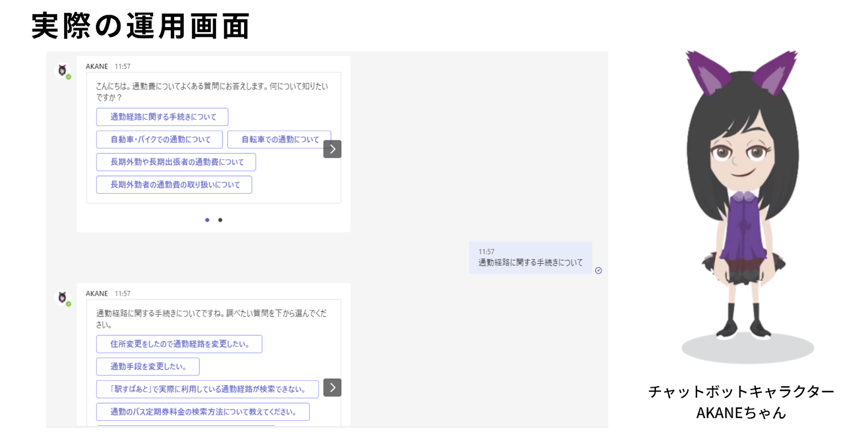Viewport: 868px width, 434px height.
Task: Click the next arrow on the greeting card carousel
Action: [332, 149]
